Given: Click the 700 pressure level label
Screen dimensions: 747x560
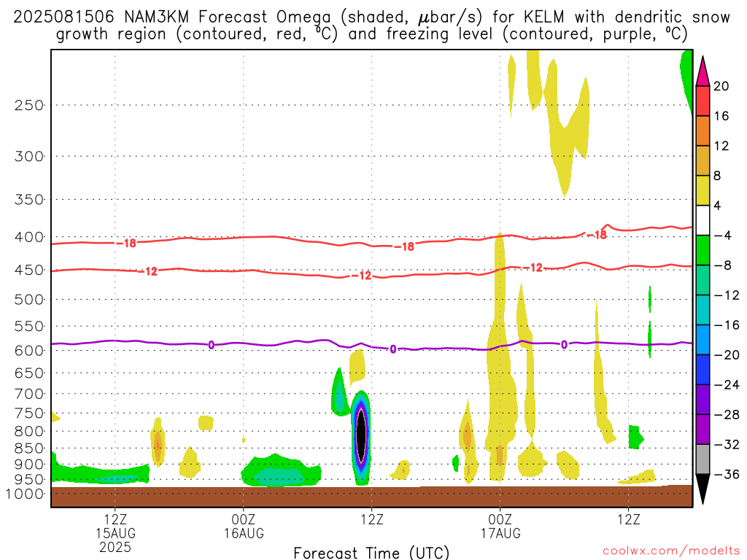Looking at the screenshot, I should (x=28, y=394).
